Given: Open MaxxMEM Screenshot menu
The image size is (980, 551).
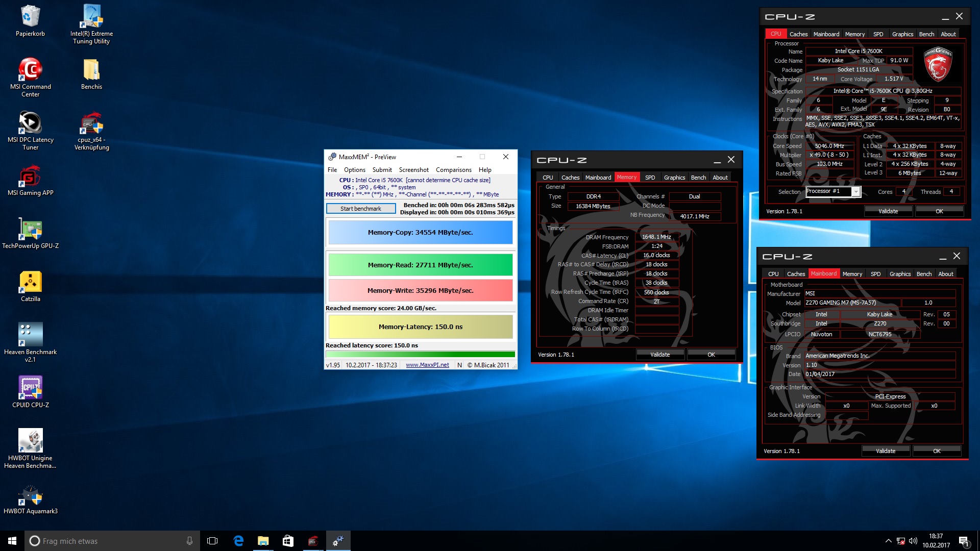Looking at the screenshot, I should point(414,170).
